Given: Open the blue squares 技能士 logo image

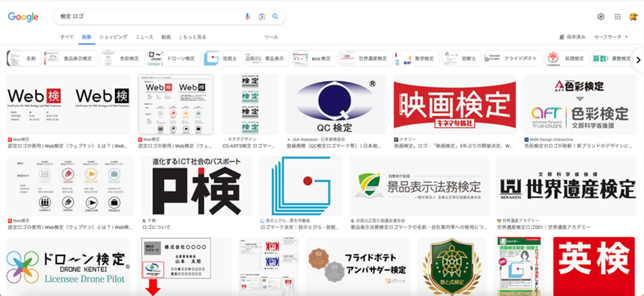Looking at the screenshot, I should (x=301, y=186).
